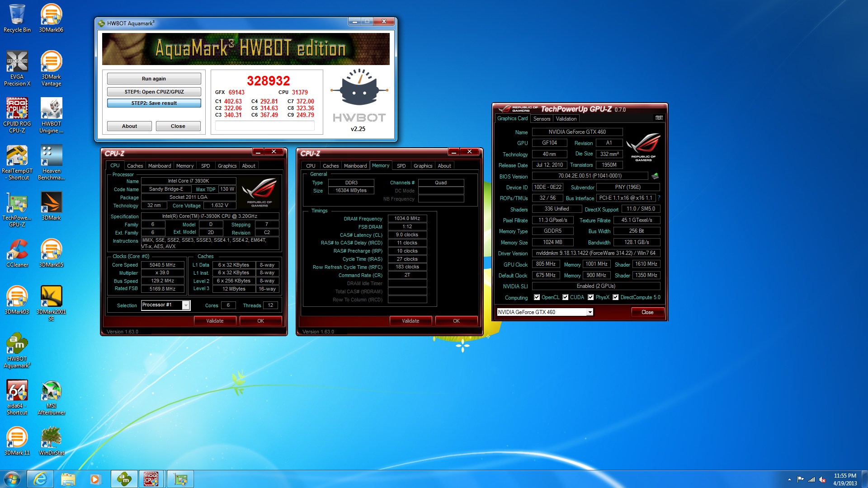Open MSI Afterburner desktop icon

pyautogui.click(x=51, y=397)
